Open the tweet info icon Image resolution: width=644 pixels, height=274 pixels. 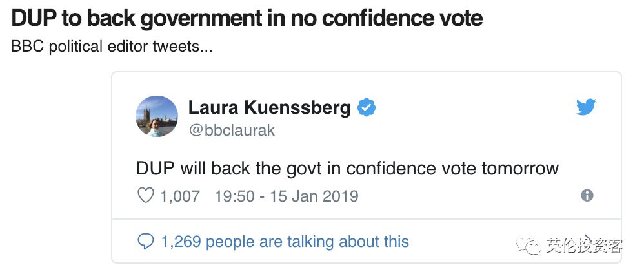[x=587, y=195]
